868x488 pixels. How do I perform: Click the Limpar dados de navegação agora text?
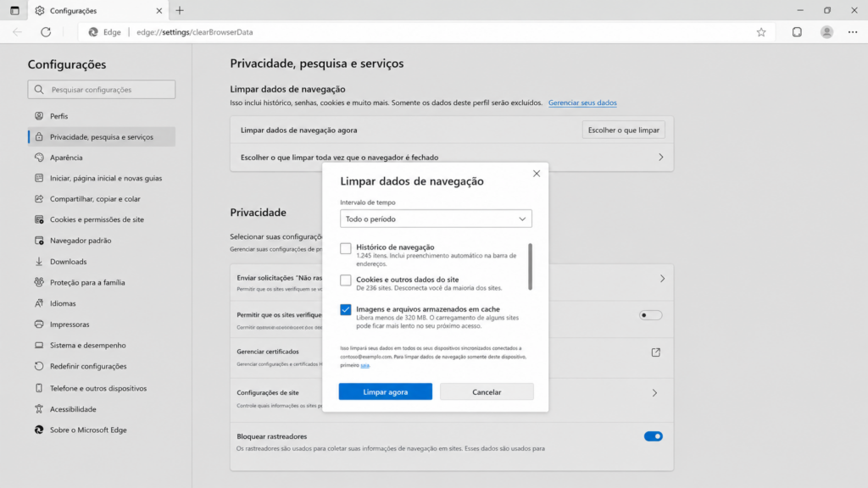pyautogui.click(x=299, y=130)
